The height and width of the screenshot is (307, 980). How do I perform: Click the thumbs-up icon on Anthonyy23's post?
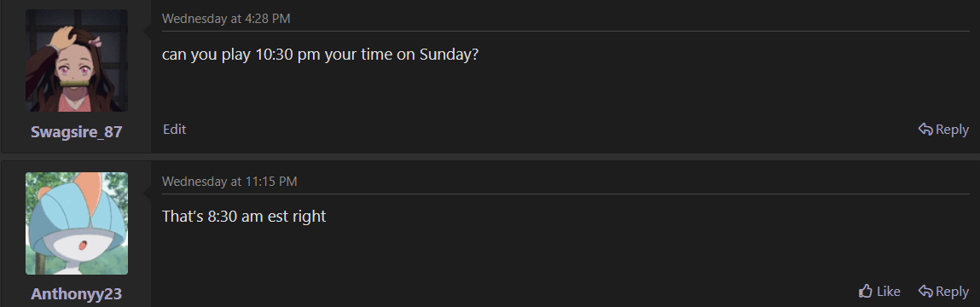click(866, 291)
